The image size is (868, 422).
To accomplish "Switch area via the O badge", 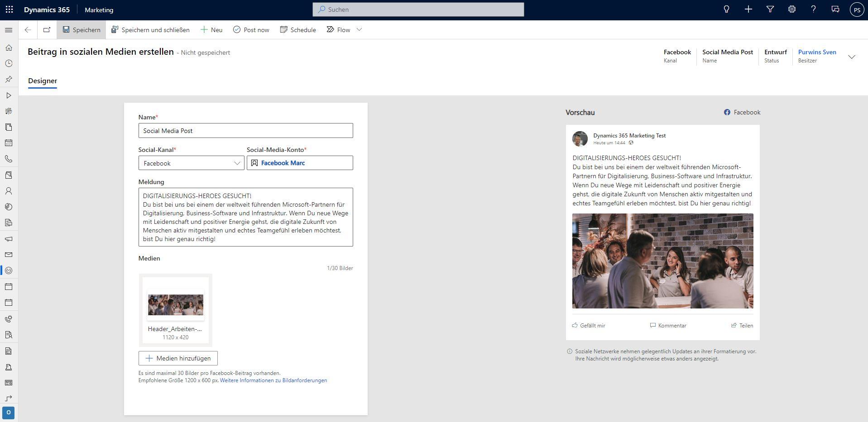I will click(9, 413).
